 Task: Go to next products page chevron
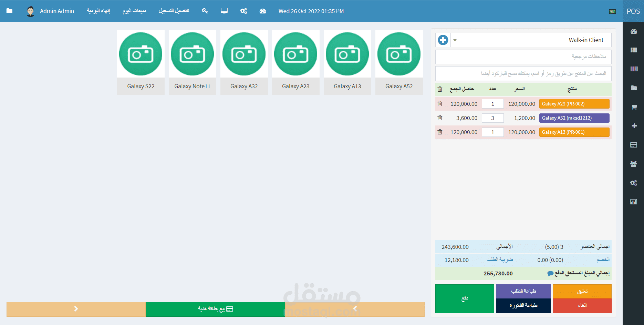pos(76,309)
